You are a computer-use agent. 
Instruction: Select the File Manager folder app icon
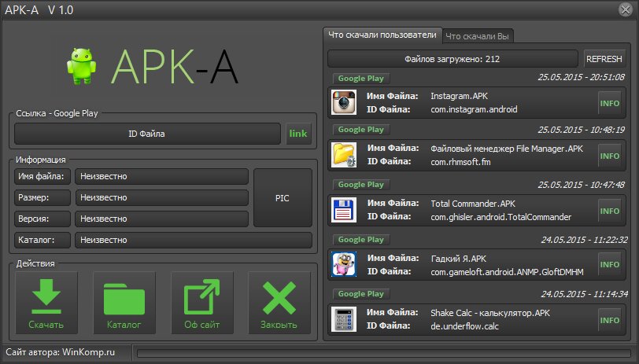pos(344,156)
